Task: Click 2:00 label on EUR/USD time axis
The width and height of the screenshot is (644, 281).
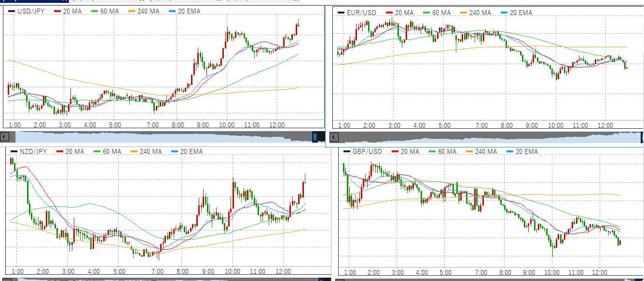Action: pyautogui.click(x=369, y=125)
